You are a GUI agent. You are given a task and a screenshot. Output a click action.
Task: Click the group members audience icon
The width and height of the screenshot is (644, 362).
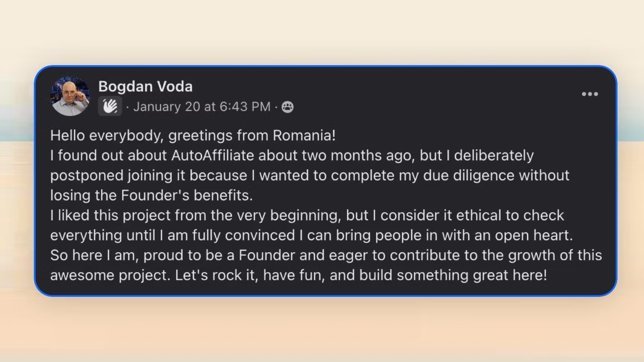(287, 107)
